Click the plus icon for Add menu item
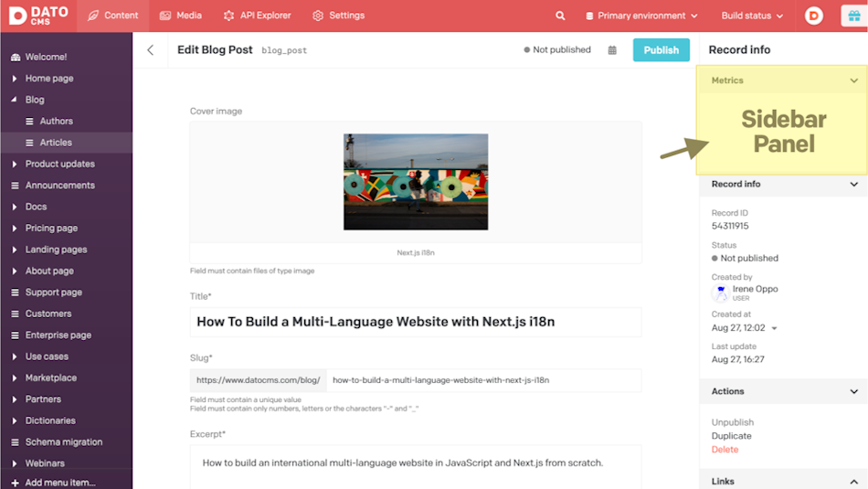 15,483
